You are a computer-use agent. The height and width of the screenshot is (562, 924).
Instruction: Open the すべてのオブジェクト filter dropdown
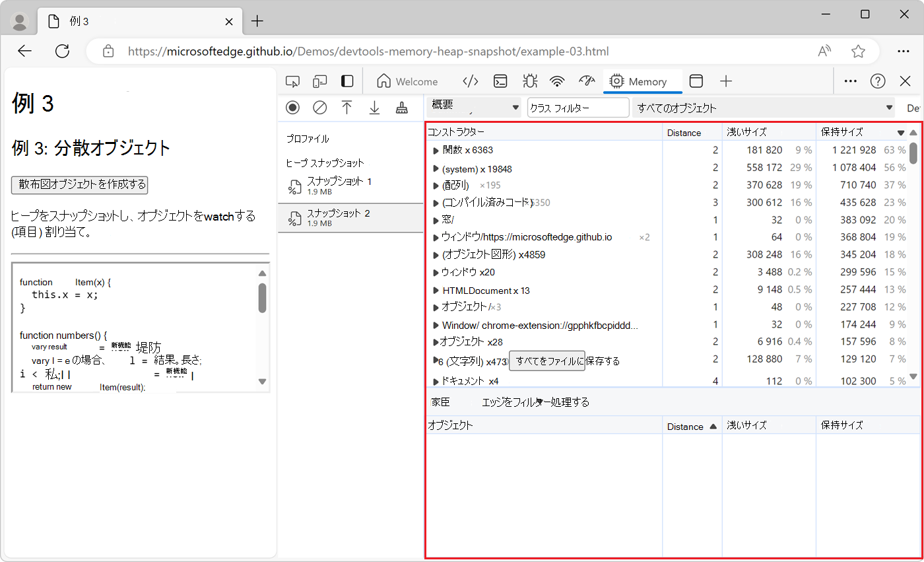point(762,108)
